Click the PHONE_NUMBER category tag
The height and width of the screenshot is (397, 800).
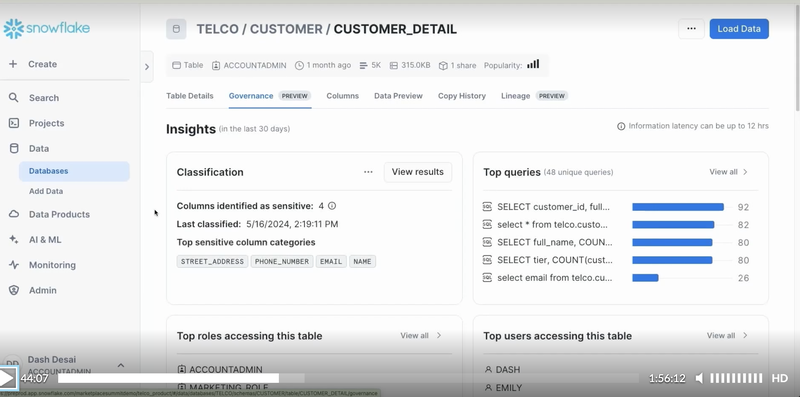point(282,261)
